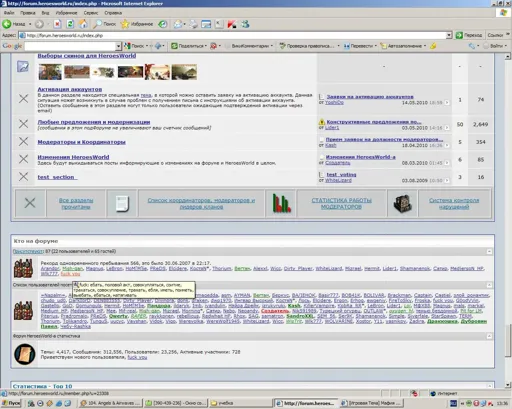This screenshot has width=512, height=409.
Task: Open the History icon in the toolbar
Action: pos(163,24)
